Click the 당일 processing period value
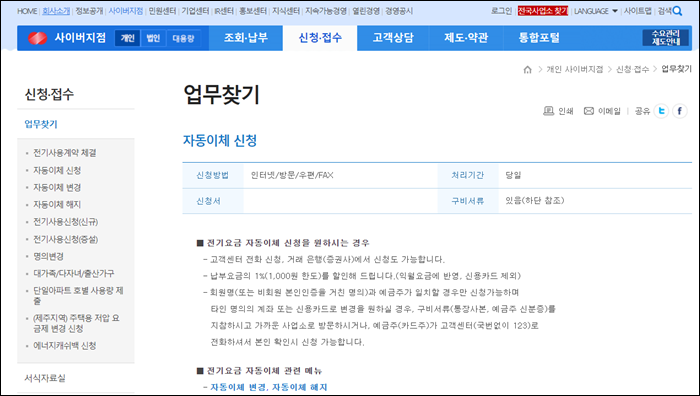Screen dimensions: 700x396 click(513, 175)
